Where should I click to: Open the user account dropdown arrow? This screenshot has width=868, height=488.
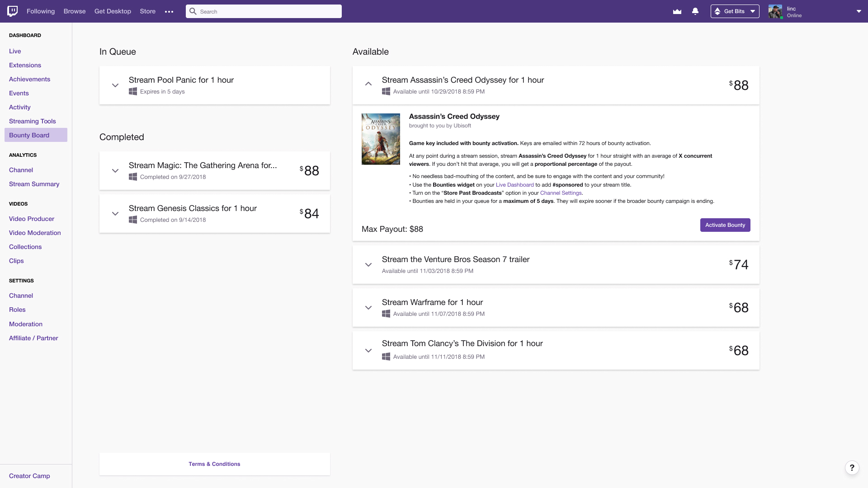click(859, 11)
